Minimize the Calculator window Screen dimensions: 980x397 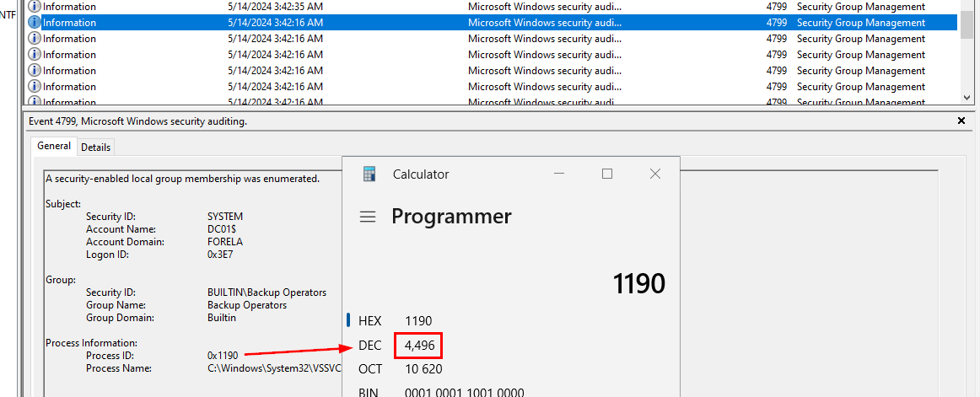click(x=559, y=174)
